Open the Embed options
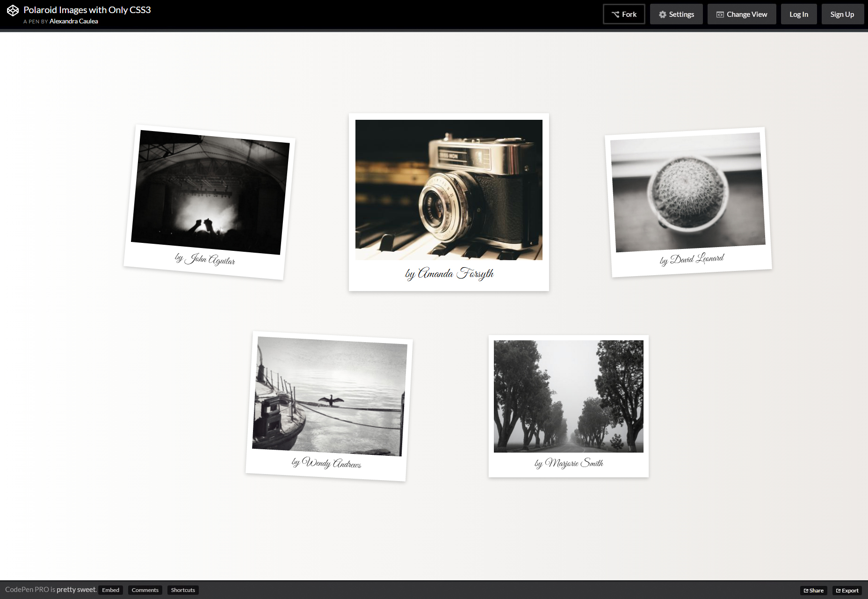The width and height of the screenshot is (868, 599). point(110,590)
